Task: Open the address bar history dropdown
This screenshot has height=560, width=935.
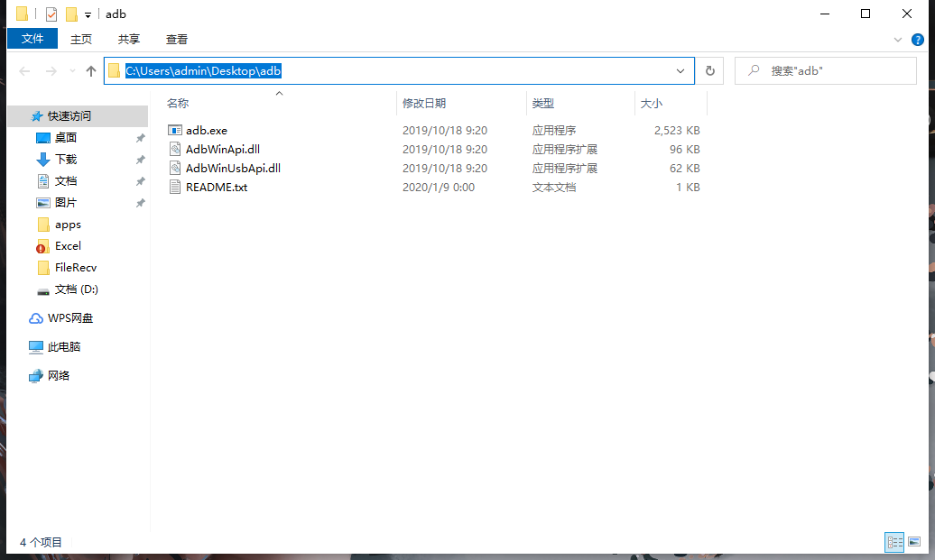Action: pyautogui.click(x=681, y=70)
